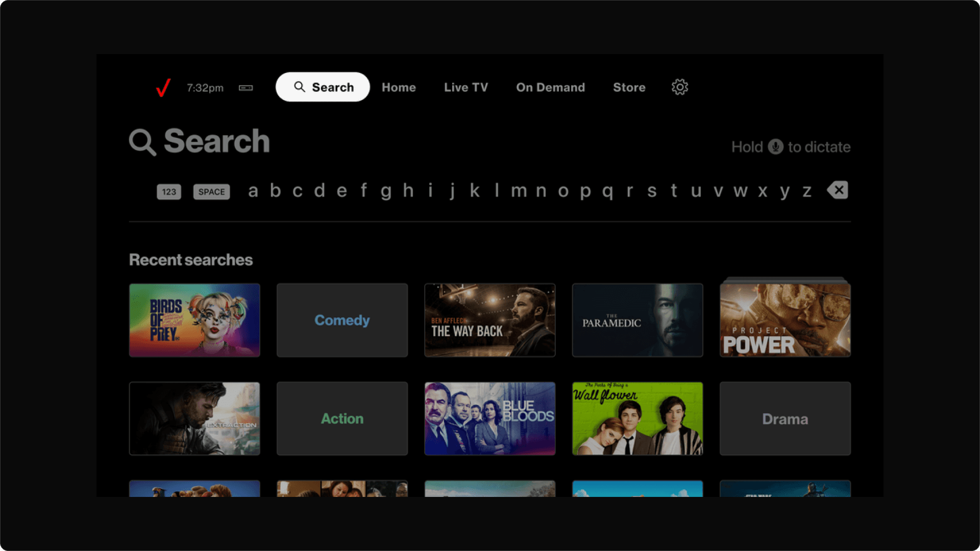
Task: Open the Live TV tab
Action: tap(466, 87)
